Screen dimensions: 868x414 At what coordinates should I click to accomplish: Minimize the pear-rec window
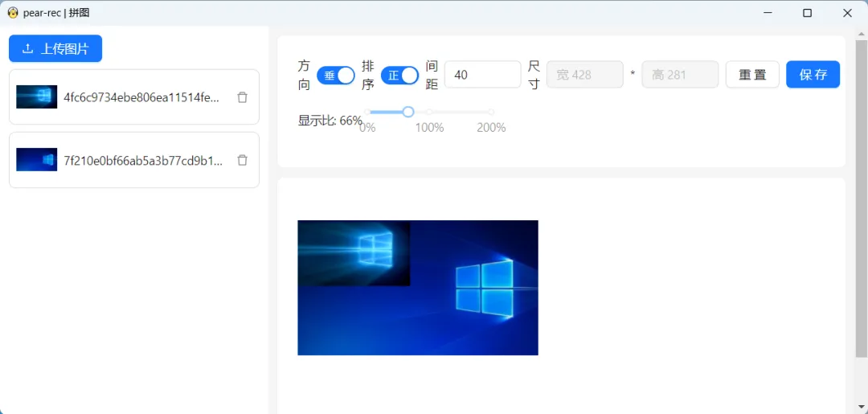point(768,13)
